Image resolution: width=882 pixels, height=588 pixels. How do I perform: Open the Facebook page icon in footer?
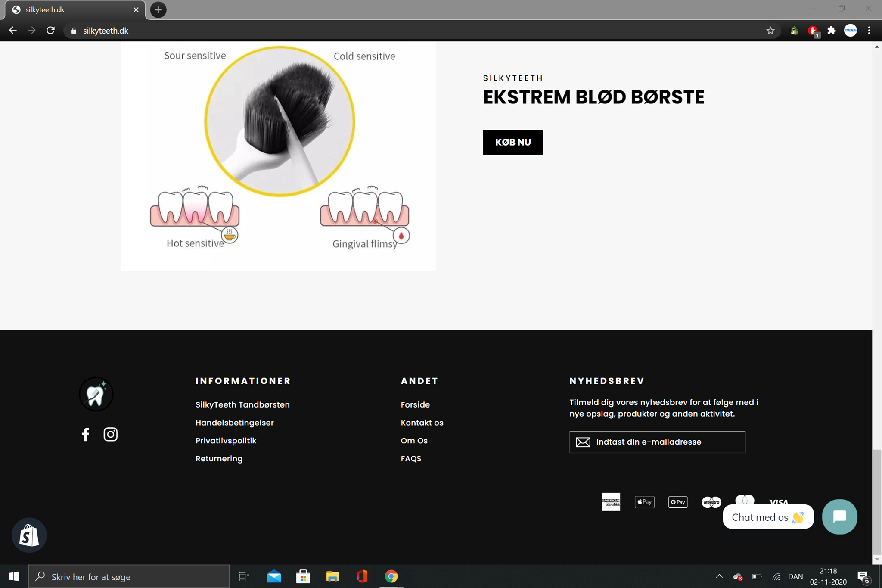85,434
